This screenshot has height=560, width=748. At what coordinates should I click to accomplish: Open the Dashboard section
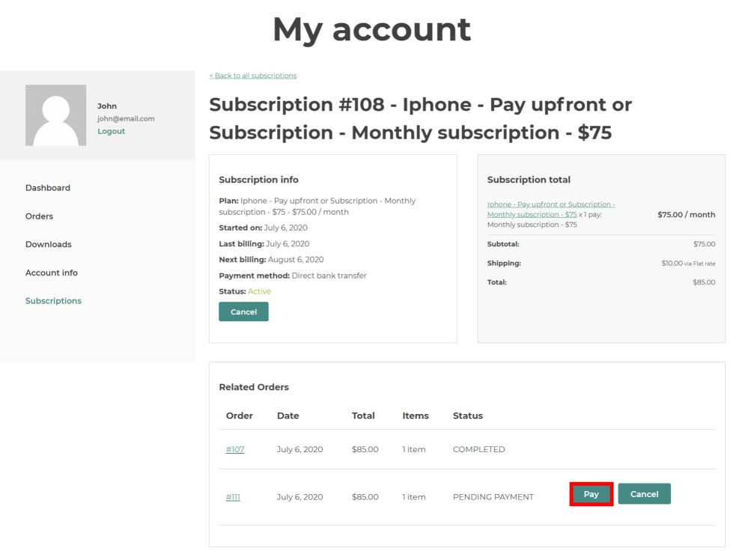pos(48,187)
